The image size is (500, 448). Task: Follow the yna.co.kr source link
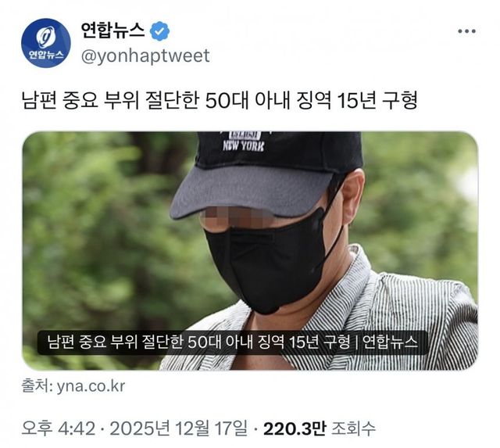[x=91, y=386]
